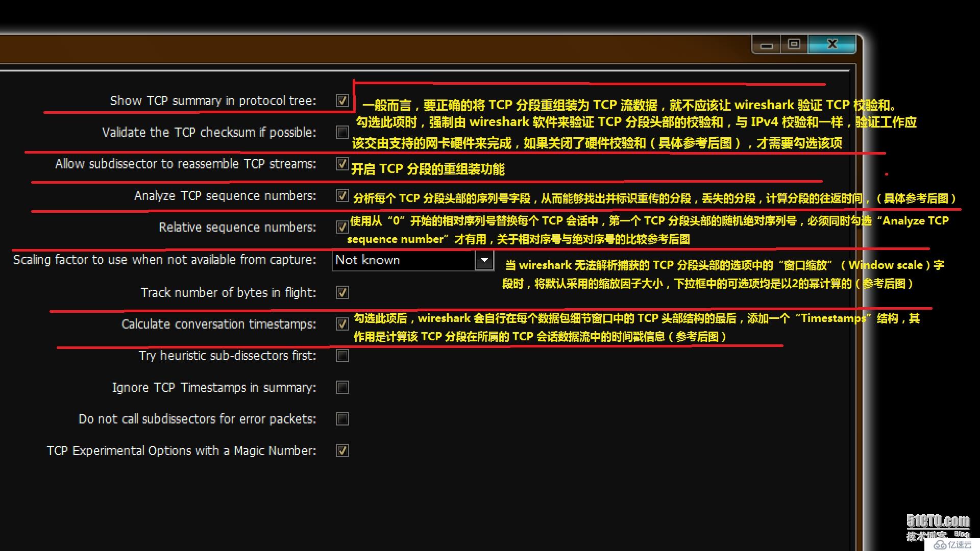Click 'Try heuristic sub-dissectors first:' label
The height and width of the screenshot is (551, 980).
coord(228,356)
